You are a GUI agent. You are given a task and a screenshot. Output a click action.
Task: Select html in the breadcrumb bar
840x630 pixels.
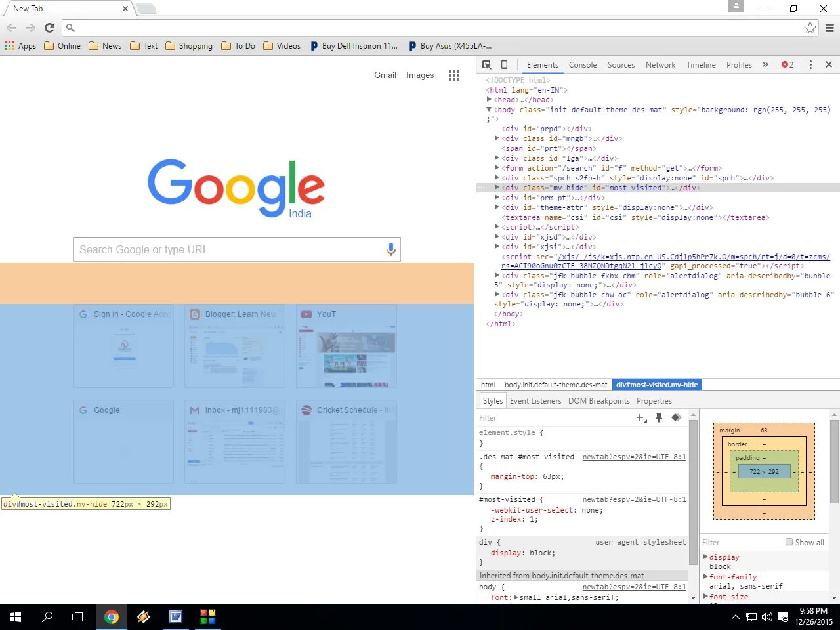(488, 385)
